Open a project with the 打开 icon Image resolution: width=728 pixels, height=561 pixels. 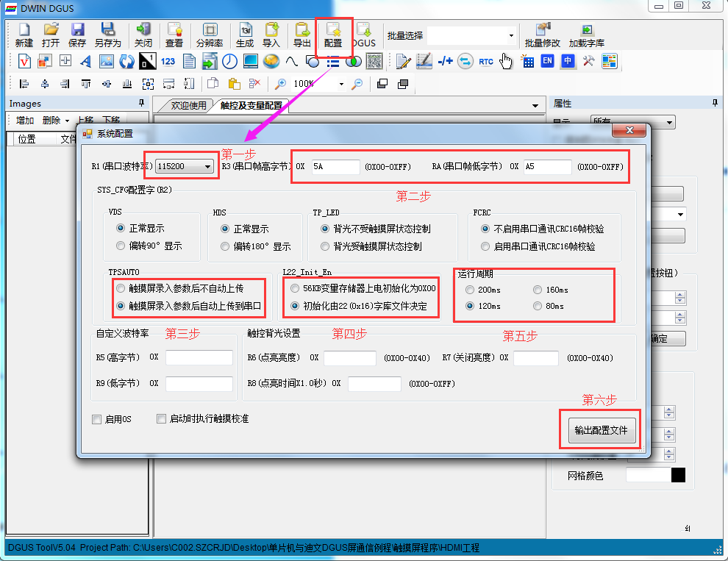pyautogui.click(x=51, y=35)
